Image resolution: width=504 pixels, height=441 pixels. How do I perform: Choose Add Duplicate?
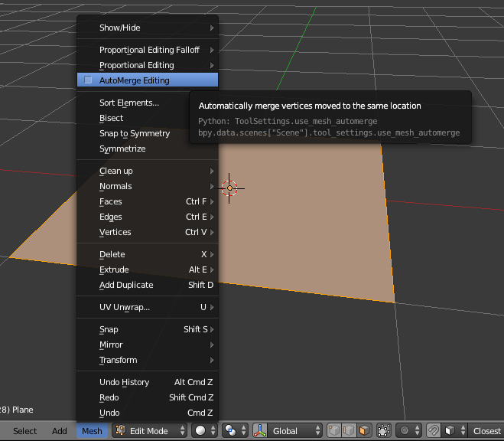tap(148, 285)
